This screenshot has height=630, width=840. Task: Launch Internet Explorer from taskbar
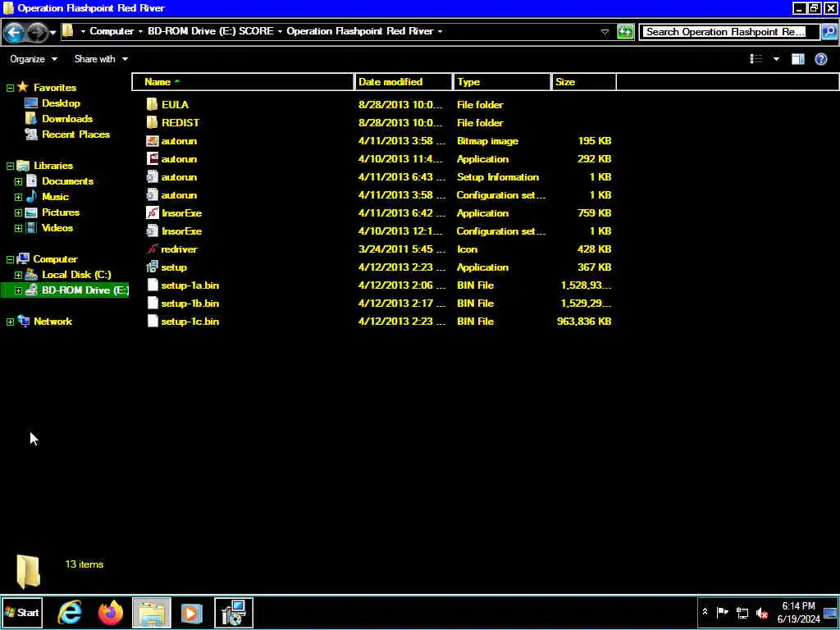click(x=70, y=612)
